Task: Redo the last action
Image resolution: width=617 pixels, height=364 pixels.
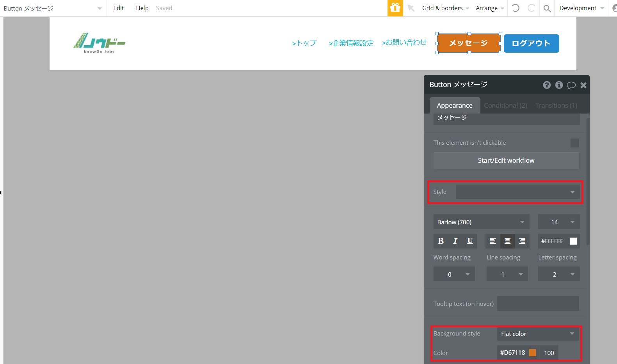Action: click(531, 8)
